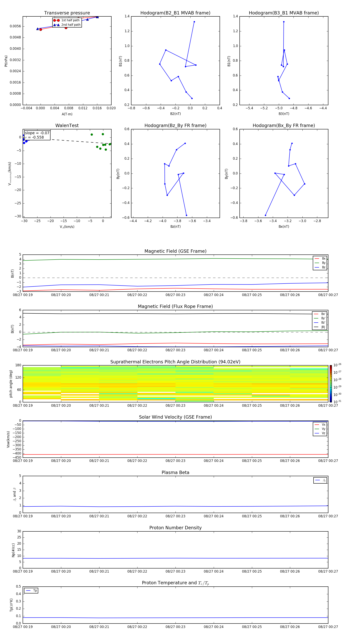Screen dimensions: 351x644
Task: Click '08/27 00:23' tick under Proton Temperature plot
Action: click(x=175, y=627)
